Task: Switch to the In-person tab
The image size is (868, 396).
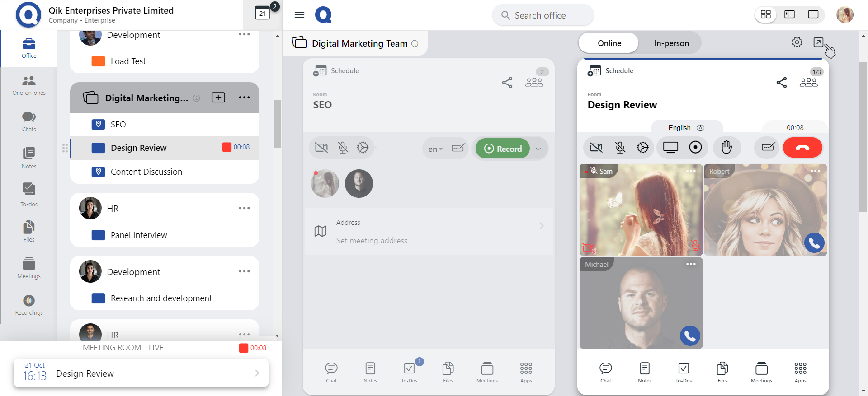Action: click(671, 43)
